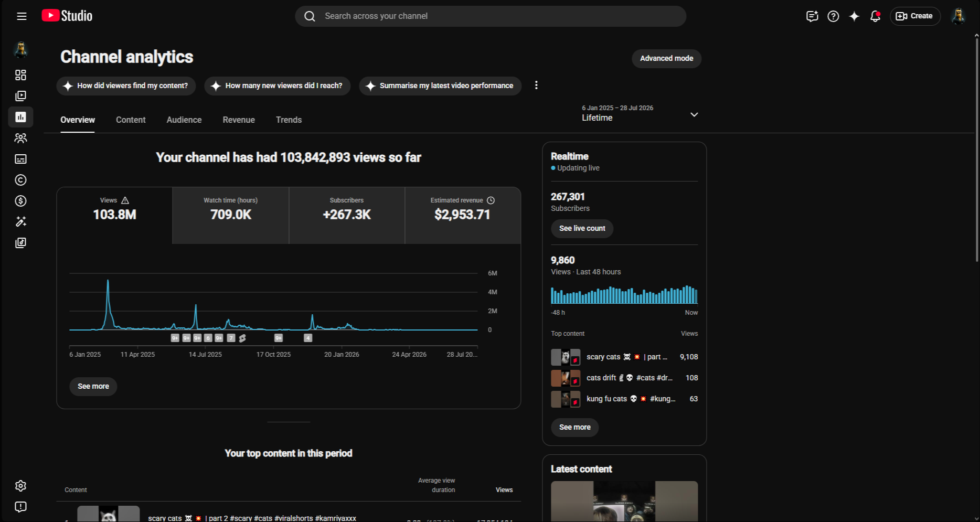Open the account avatar menu at top right
Screen dimensions: 980x522
(958, 16)
